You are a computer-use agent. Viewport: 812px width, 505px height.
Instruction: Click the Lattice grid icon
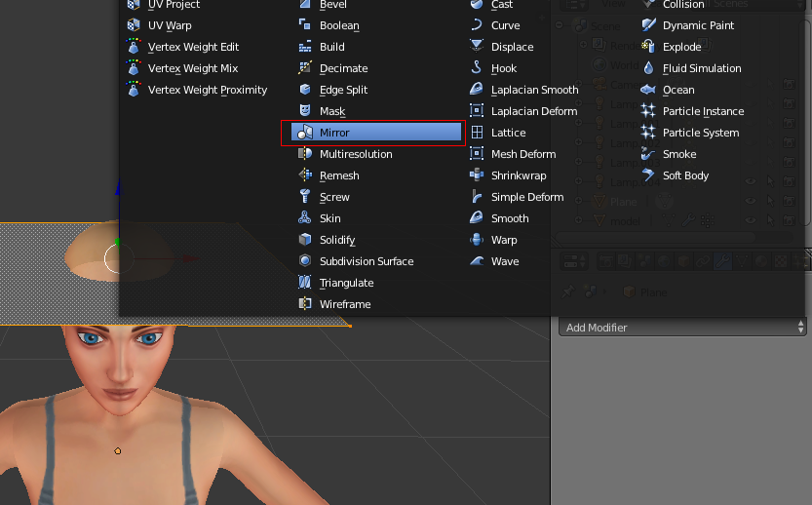click(477, 133)
